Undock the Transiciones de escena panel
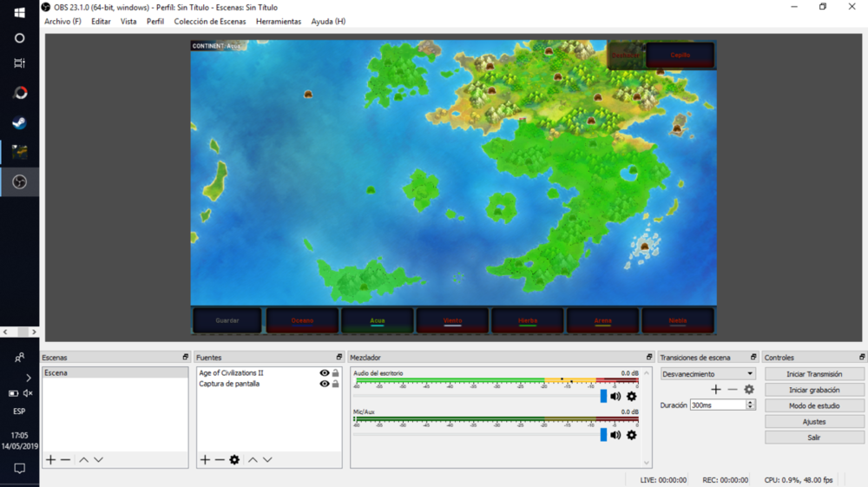This screenshot has height=487, width=868. pyautogui.click(x=753, y=357)
